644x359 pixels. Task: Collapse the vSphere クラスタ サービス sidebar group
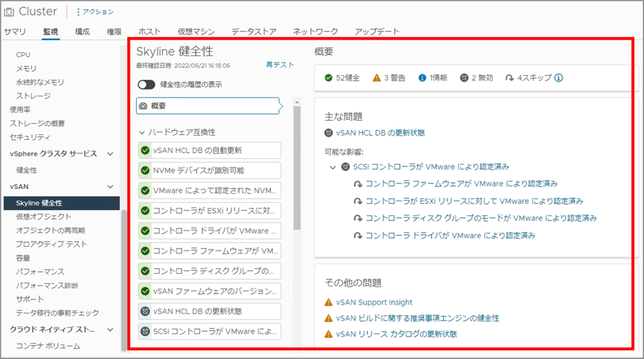(110, 154)
